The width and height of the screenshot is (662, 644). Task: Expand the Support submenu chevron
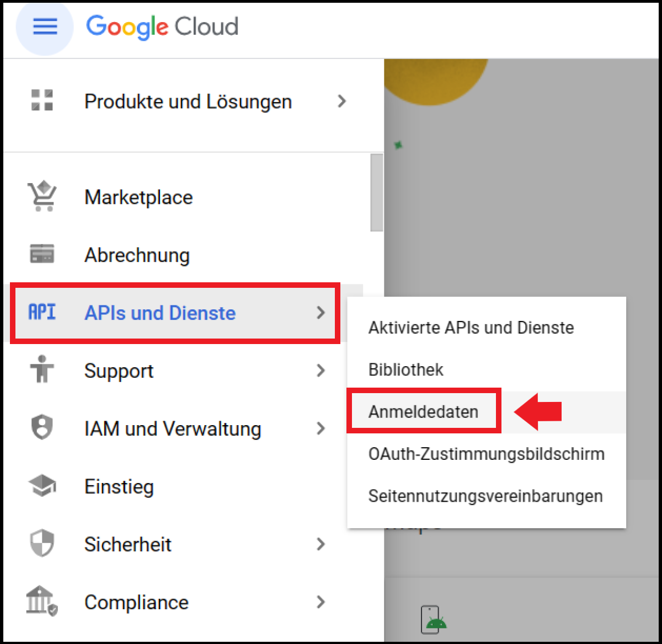coord(321,371)
